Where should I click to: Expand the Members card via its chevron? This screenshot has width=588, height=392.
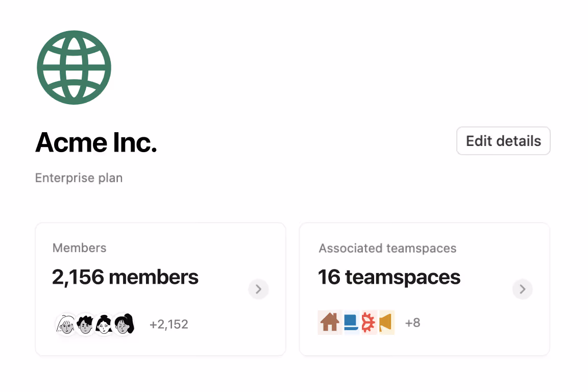click(258, 289)
